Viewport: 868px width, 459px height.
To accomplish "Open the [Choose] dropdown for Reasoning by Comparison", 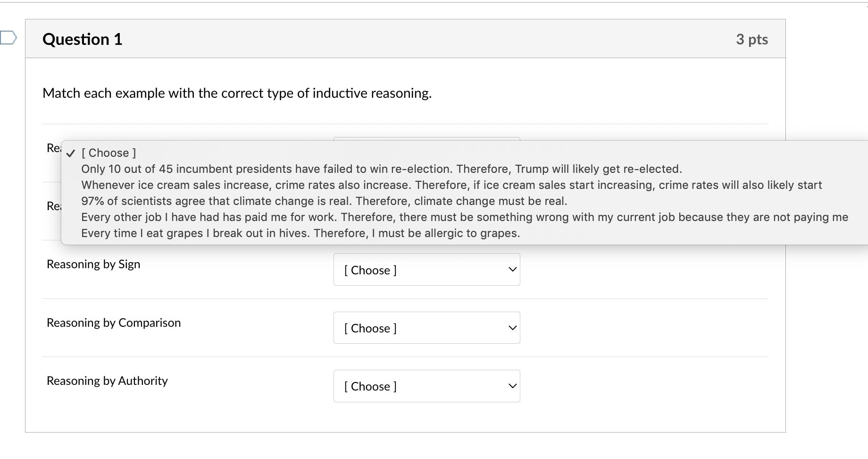I will click(x=426, y=327).
